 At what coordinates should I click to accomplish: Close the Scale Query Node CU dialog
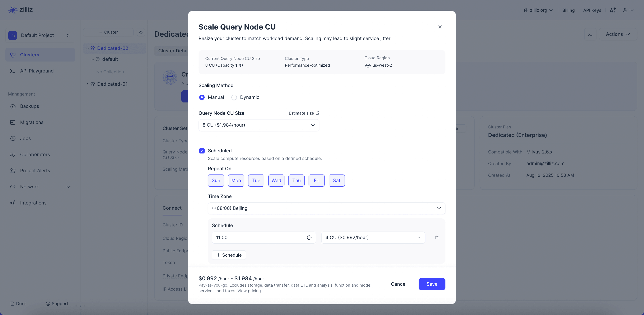pos(440,27)
